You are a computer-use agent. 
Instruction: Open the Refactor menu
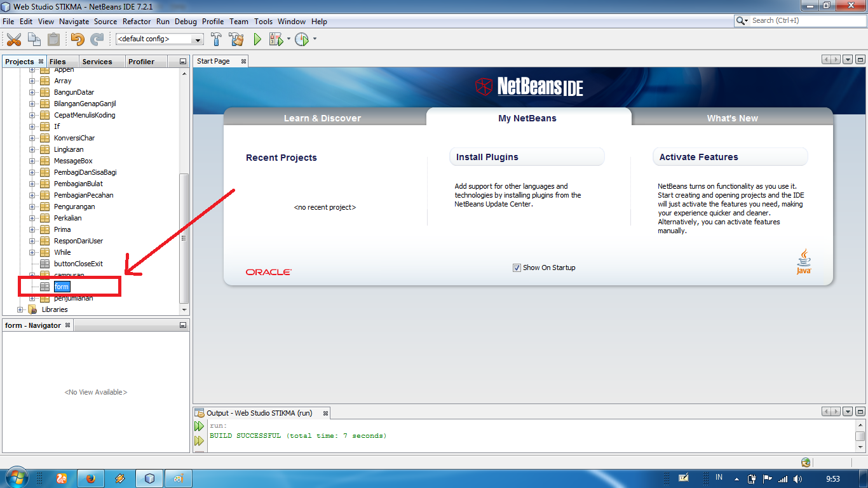click(x=137, y=21)
